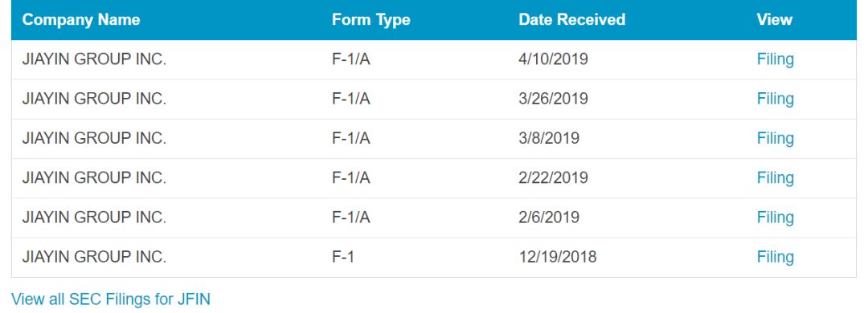The image size is (868, 313).
Task: Click the Date Received column header
Action: (572, 20)
